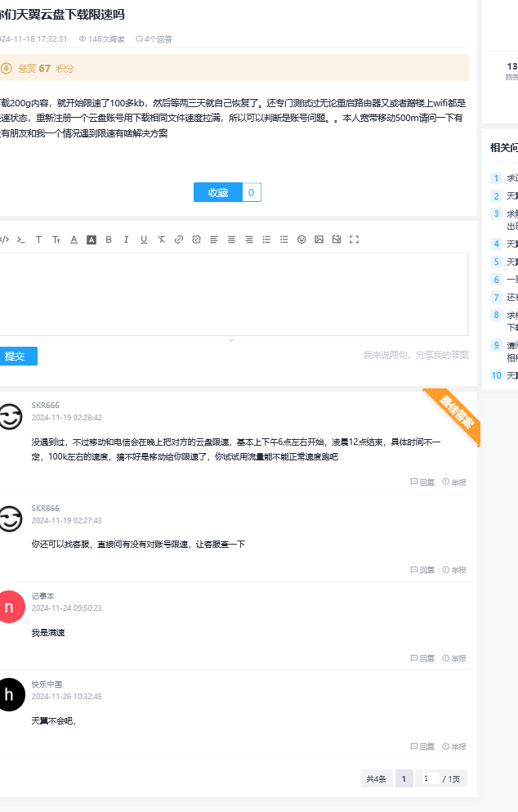Reply to SKR666's best answer via 回复
The height and width of the screenshot is (812, 518).
422,482
